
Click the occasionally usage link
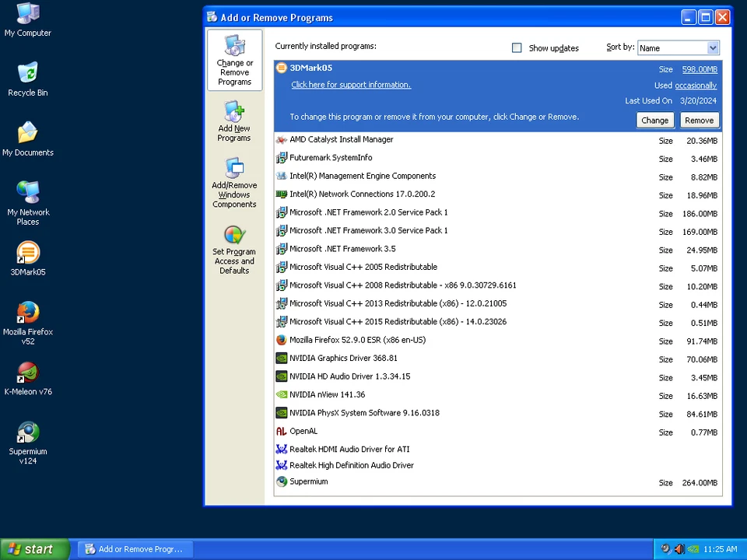tap(695, 85)
